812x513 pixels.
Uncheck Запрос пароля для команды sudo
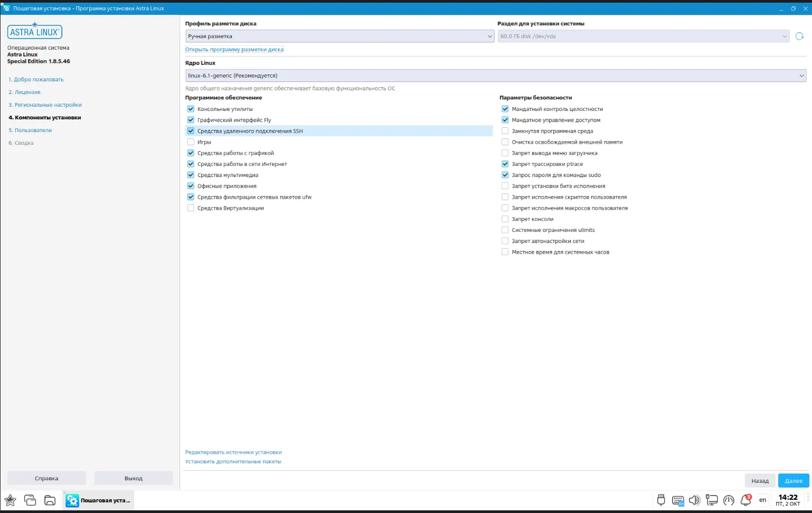(505, 174)
